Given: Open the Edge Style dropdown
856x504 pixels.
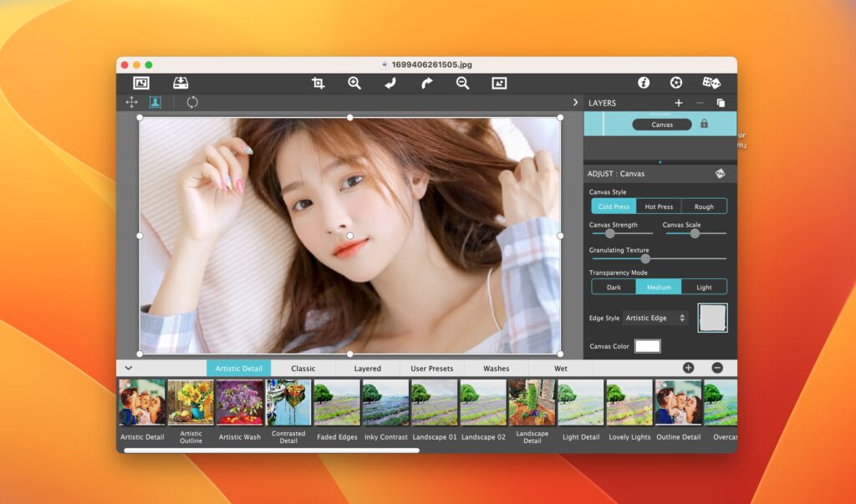Looking at the screenshot, I should 655,318.
